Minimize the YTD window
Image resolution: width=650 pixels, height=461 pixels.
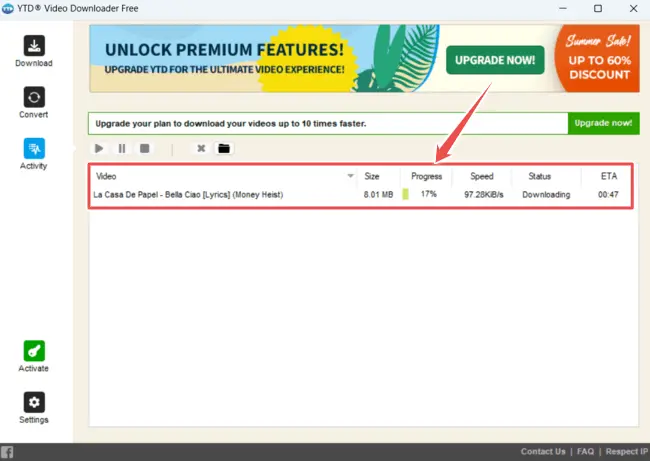(563, 8)
